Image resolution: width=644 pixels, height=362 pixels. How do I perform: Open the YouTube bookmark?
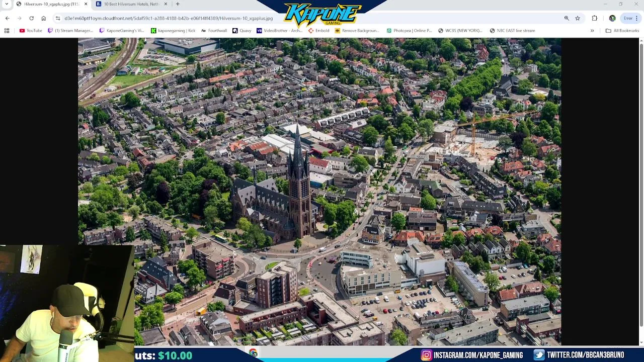31,31
